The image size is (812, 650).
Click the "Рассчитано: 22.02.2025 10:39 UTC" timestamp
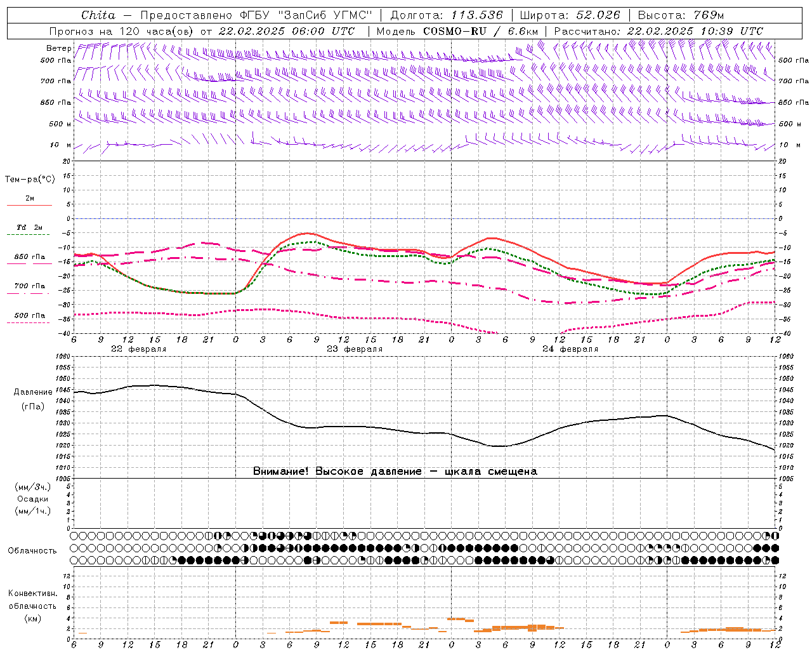(x=658, y=31)
